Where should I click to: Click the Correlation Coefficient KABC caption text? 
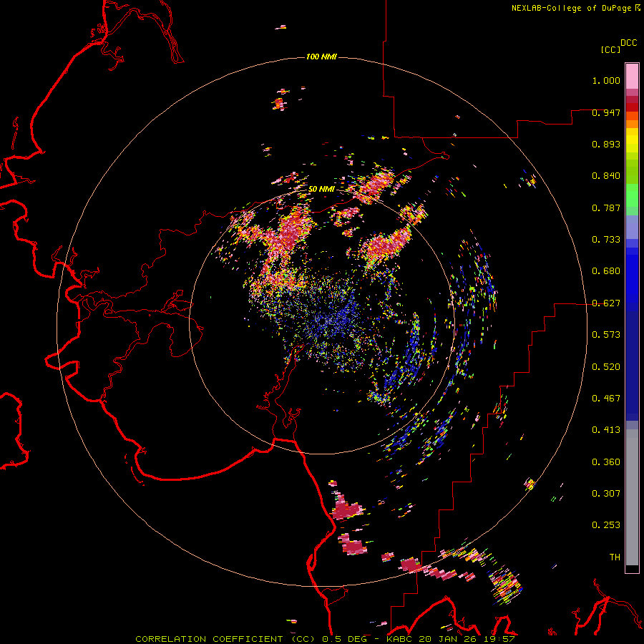pyautogui.click(x=325, y=639)
